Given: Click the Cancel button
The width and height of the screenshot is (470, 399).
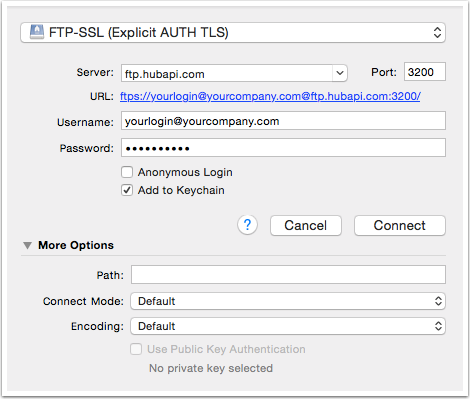Looking at the screenshot, I should click(306, 226).
